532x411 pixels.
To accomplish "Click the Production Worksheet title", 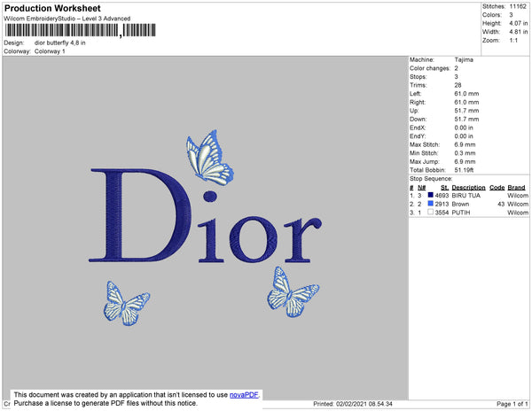I will [x=52, y=8].
